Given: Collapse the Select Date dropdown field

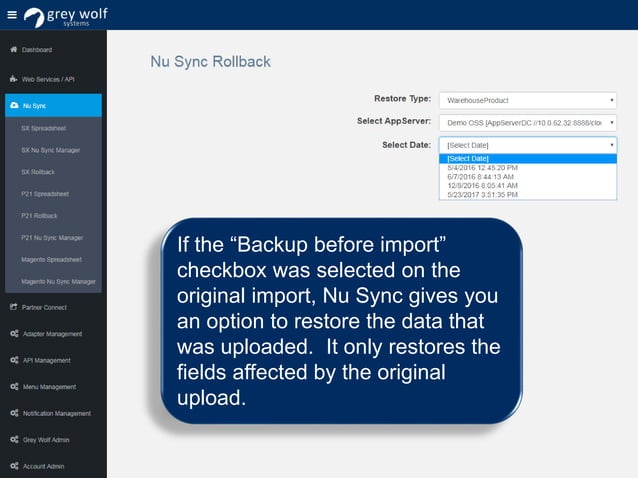Looking at the screenshot, I should click(x=528, y=145).
